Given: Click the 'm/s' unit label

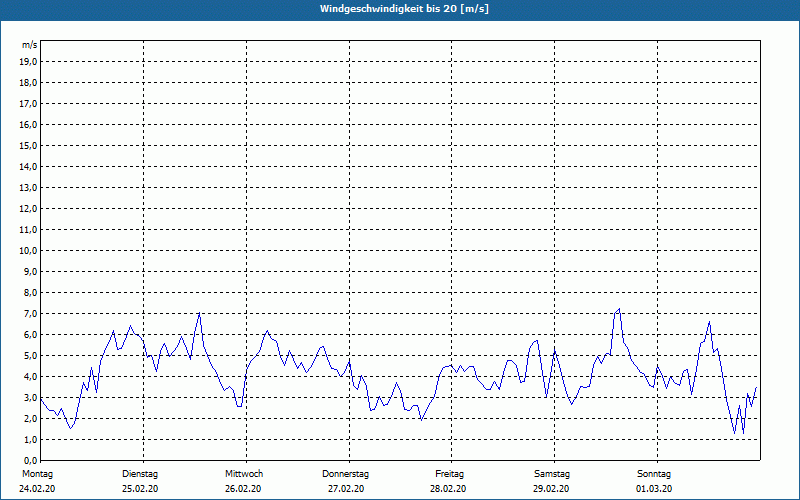Looking at the screenshot, I should (30, 45).
